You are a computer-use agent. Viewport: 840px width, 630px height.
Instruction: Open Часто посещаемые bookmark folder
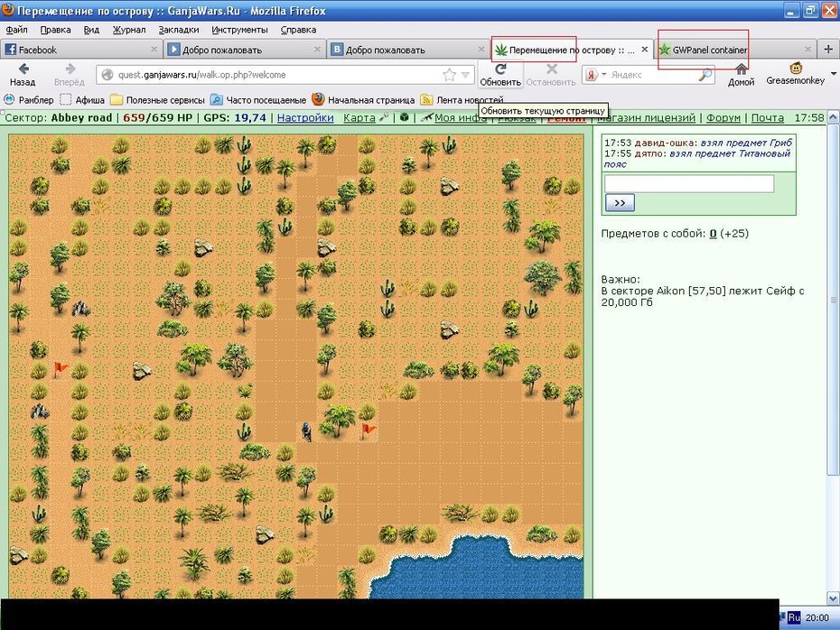(258, 99)
